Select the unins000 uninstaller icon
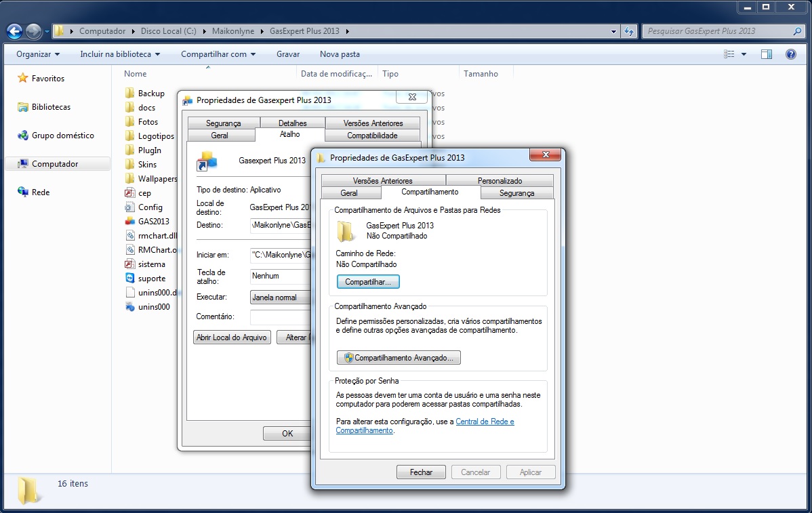 pos(129,306)
